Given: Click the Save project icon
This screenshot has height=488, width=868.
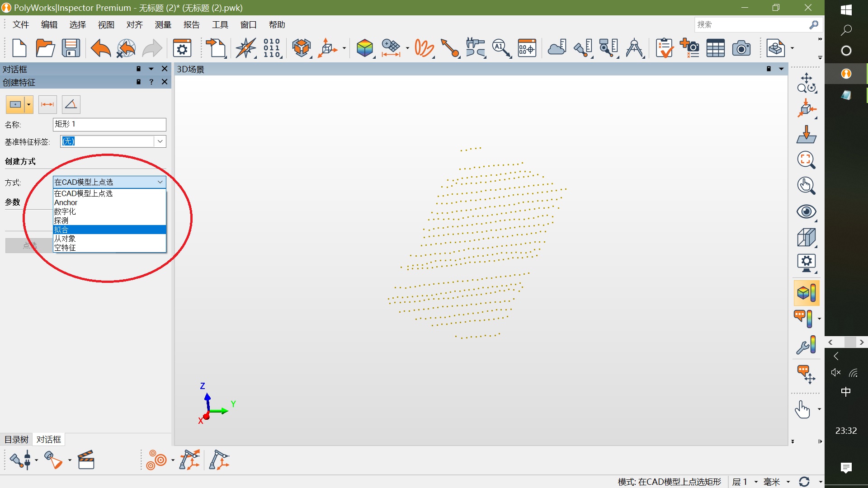Looking at the screenshot, I should 71,48.
